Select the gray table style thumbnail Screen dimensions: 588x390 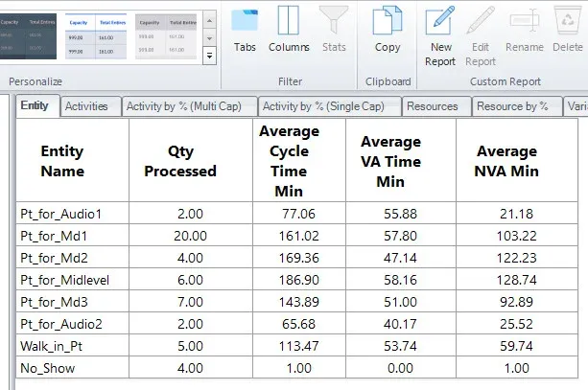pyautogui.click(x=166, y=36)
